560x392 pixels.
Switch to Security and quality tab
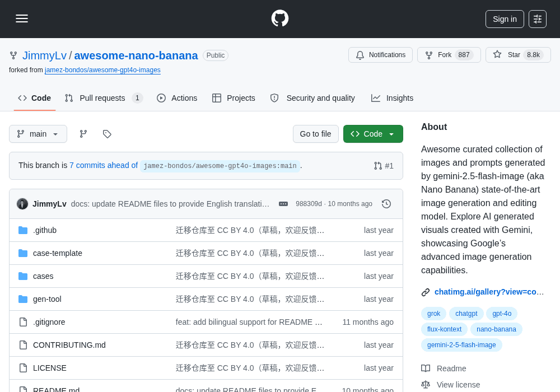(x=313, y=98)
